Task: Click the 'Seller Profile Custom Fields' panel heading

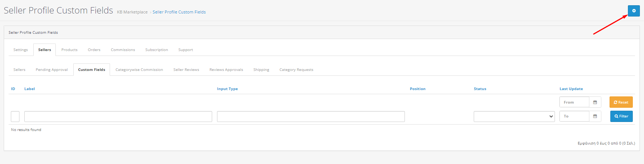Action: coord(33,33)
